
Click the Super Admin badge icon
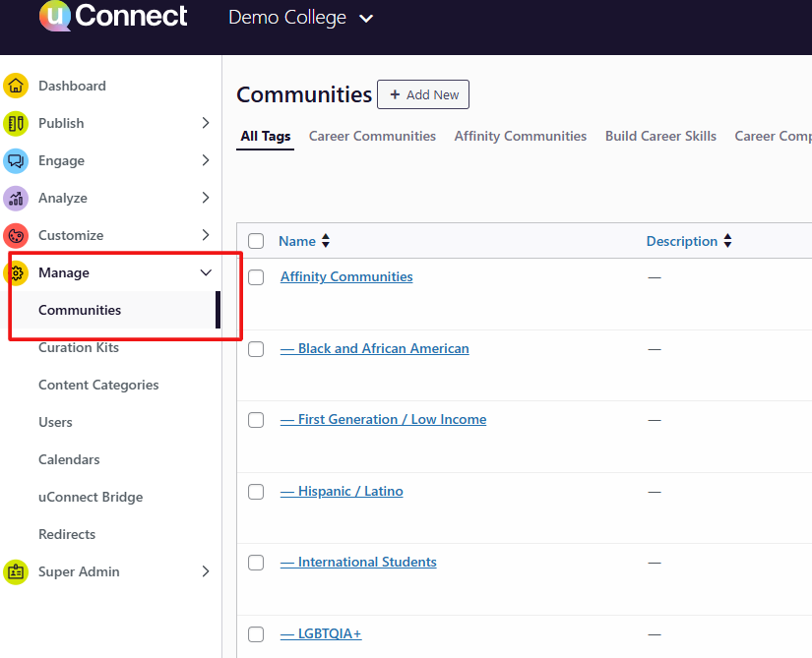(x=16, y=571)
